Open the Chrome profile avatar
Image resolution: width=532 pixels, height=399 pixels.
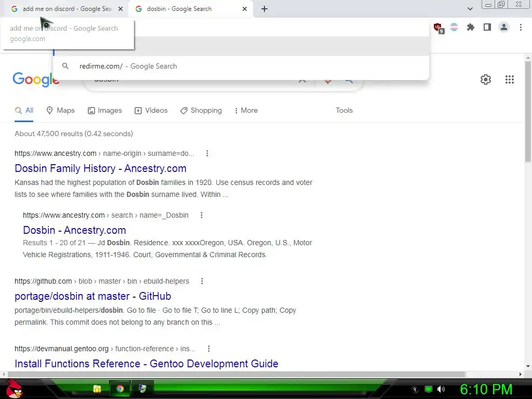tap(504, 27)
